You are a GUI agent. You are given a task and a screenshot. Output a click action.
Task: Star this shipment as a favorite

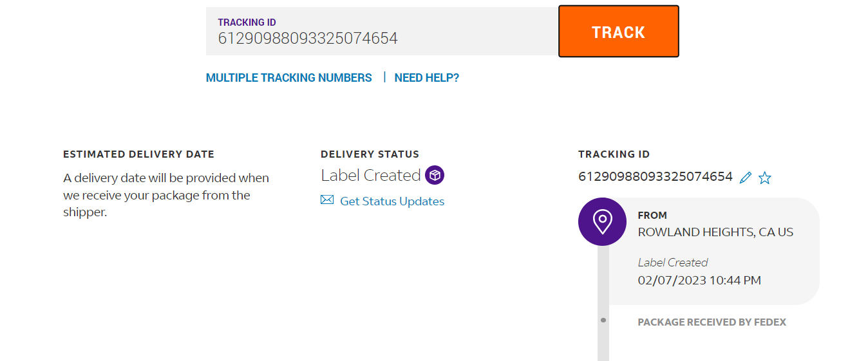coord(764,178)
